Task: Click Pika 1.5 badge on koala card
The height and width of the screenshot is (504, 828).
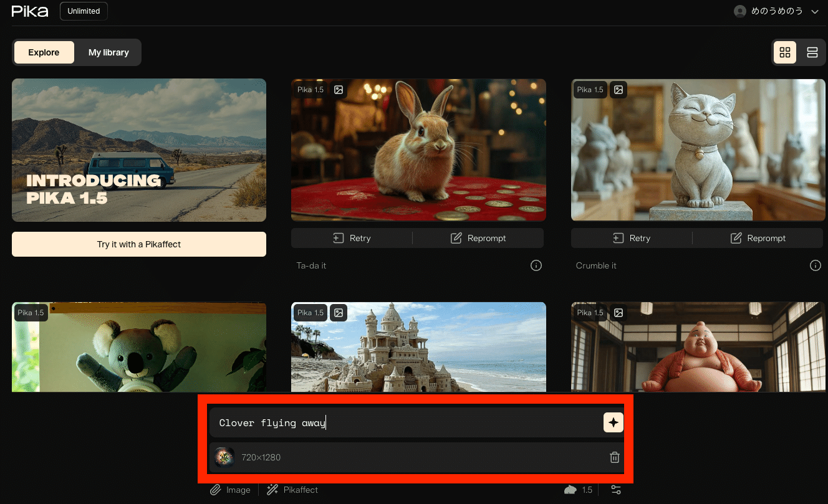Action: click(31, 313)
